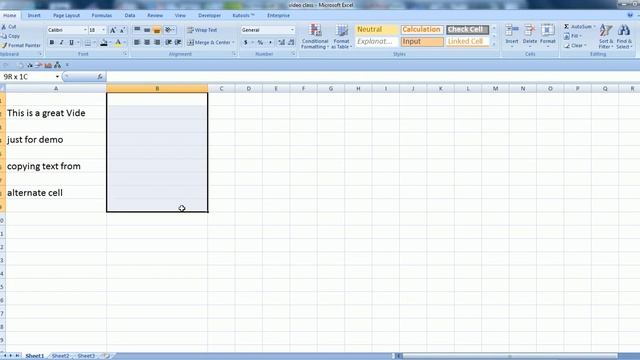Toggle Underline formatting

pos(71,42)
